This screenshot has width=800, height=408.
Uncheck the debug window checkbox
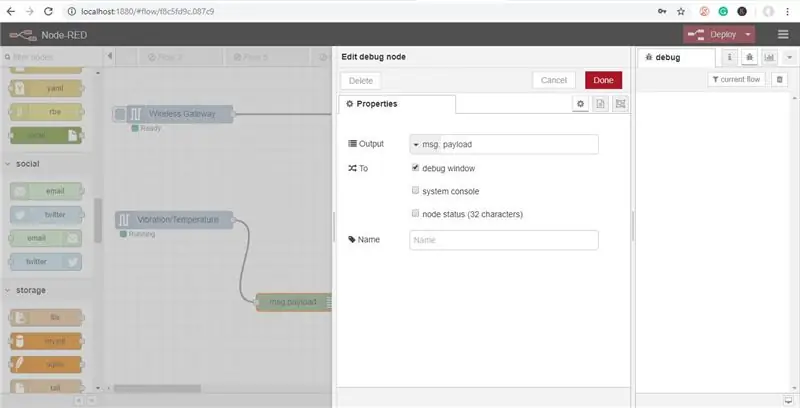(x=415, y=167)
